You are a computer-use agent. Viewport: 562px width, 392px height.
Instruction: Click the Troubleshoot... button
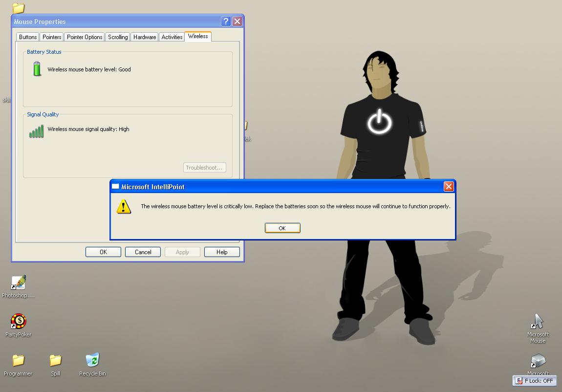tap(204, 167)
